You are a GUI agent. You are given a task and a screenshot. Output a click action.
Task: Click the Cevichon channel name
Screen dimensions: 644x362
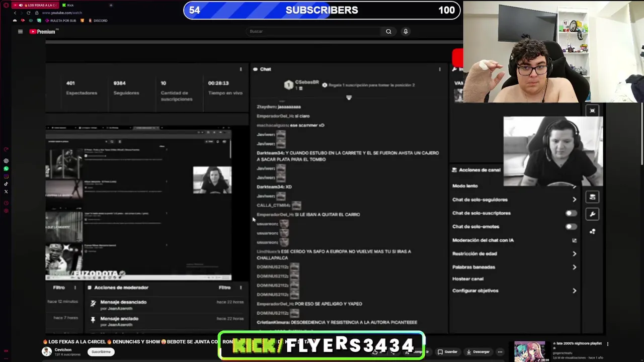coord(63,349)
